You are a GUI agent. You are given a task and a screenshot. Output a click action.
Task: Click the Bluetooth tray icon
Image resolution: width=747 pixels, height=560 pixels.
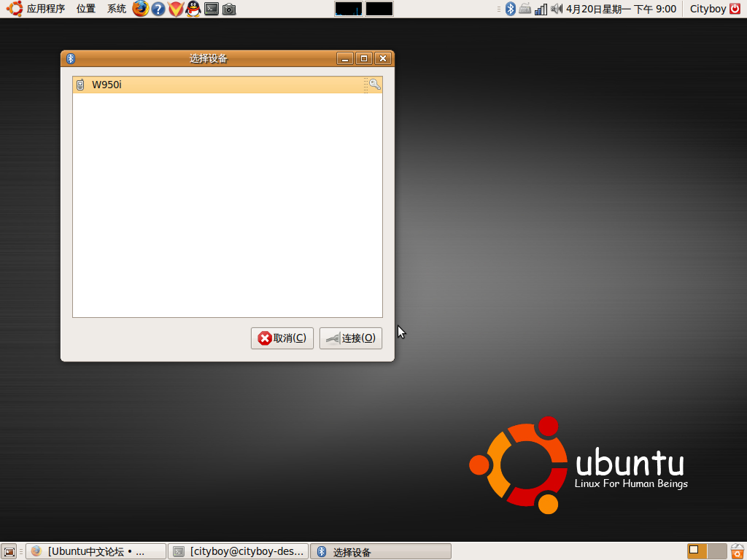click(510, 9)
